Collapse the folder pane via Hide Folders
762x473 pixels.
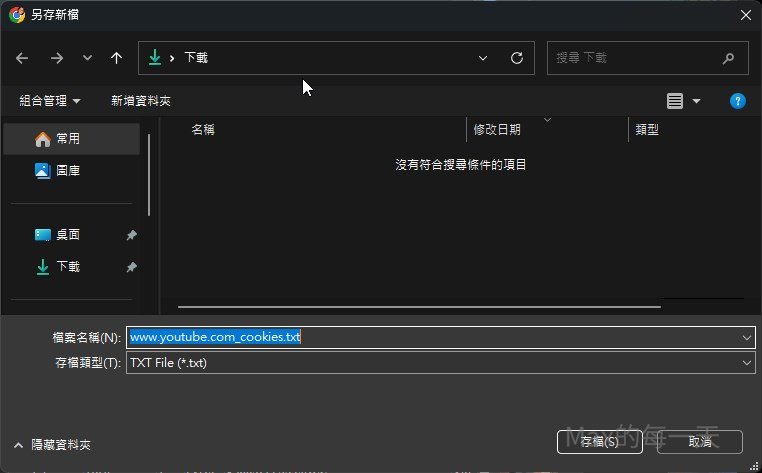tap(52, 444)
